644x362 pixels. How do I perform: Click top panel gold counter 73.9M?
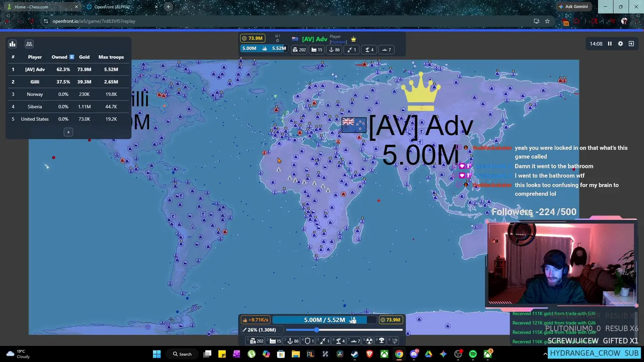[x=253, y=39]
